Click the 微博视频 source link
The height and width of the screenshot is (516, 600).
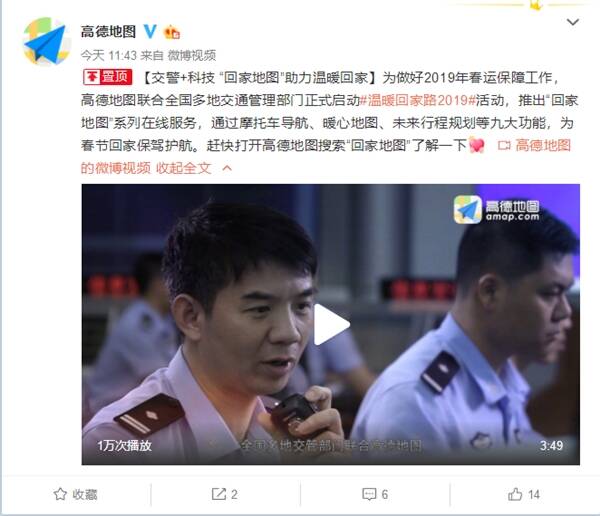click(192, 56)
